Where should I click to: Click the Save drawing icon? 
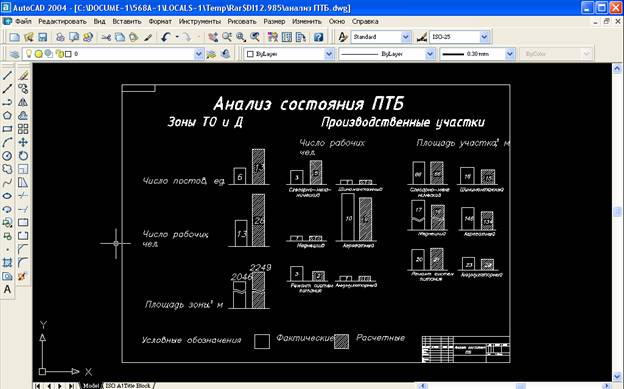point(42,37)
